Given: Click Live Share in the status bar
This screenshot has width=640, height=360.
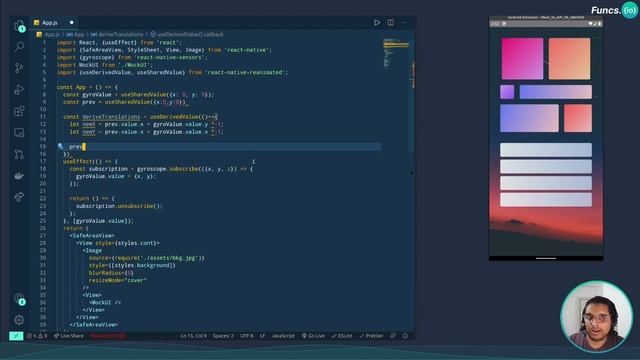Looking at the screenshot, I should tap(69, 336).
